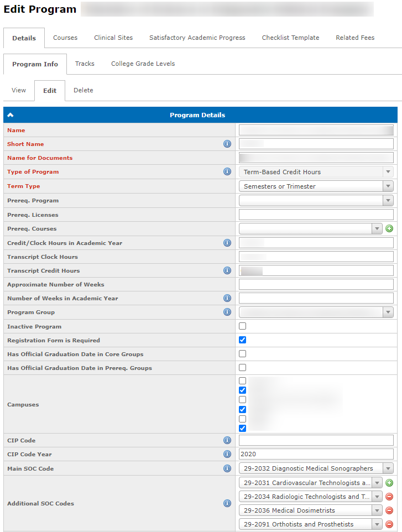The height and width of the screenshot is (532, 402).
Task: Click Approximate Number of Weeks field
Action: [316, 284]
